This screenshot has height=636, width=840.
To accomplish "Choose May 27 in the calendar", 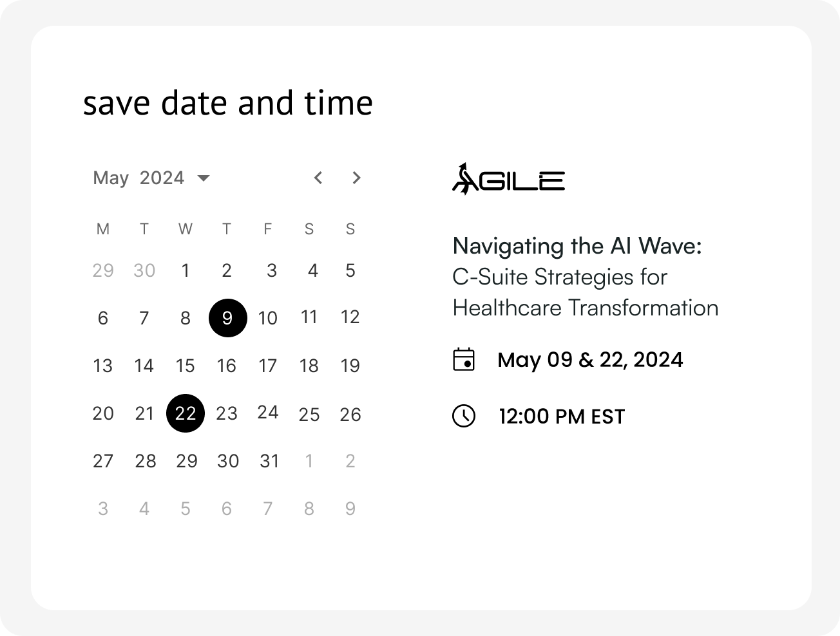I will pyautogui.click(x=103, y=461).
